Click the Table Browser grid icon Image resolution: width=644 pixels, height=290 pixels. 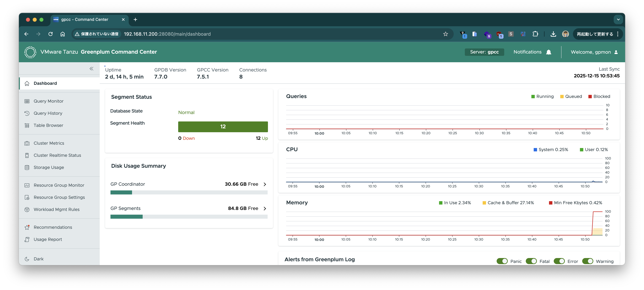(x=27, y=125)
